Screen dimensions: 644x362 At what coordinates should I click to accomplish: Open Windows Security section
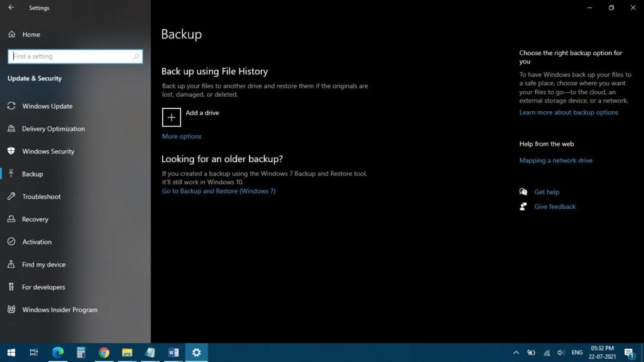pyautogui.click(x=48, y=151)
